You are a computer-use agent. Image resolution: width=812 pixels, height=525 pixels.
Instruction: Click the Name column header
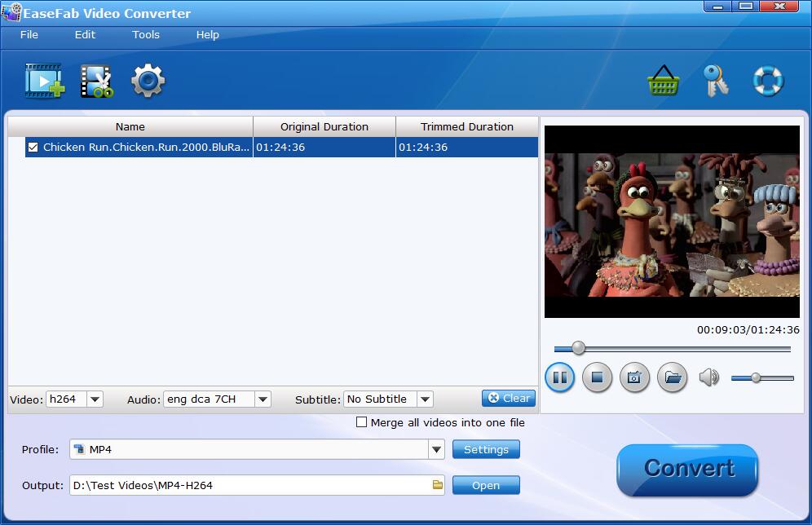pos(130,127)
